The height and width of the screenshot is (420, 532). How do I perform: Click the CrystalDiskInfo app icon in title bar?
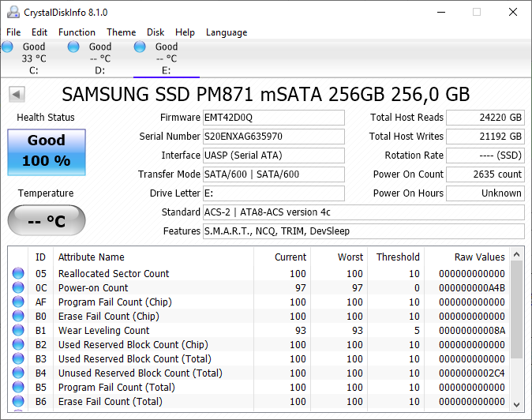[x=13, y=12]
